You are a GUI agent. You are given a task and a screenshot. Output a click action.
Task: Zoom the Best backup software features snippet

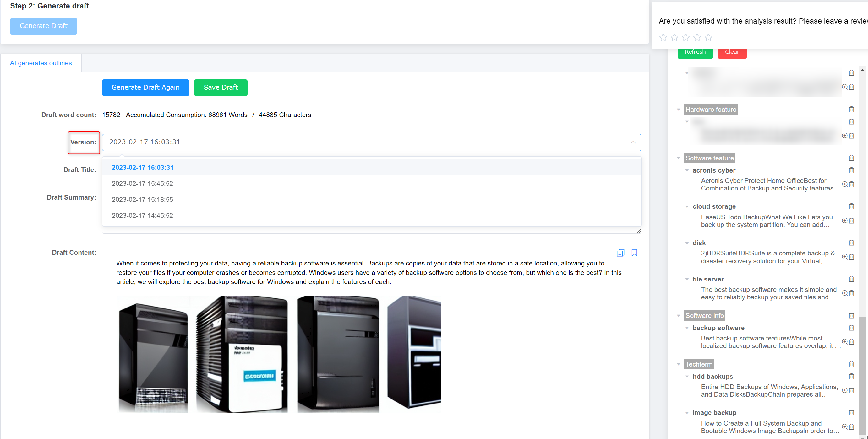pyautogui.click(x=845, y=342)
